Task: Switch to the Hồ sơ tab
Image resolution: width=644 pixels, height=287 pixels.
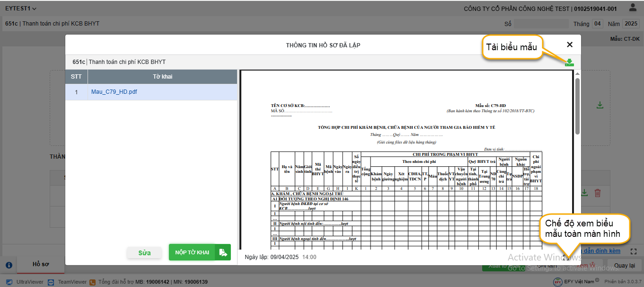Action: coord(41,264)
